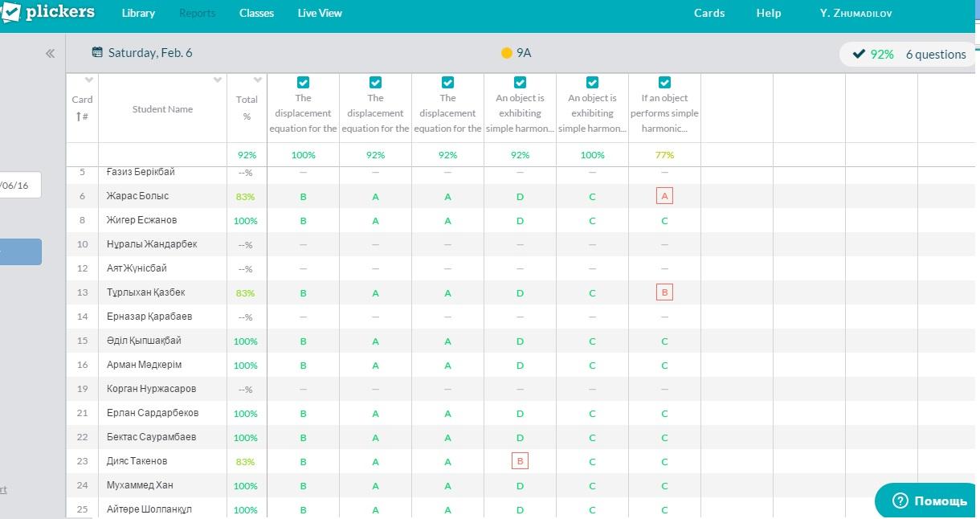Select student Айтөре Шолпанқұл

tap(149, 509)
